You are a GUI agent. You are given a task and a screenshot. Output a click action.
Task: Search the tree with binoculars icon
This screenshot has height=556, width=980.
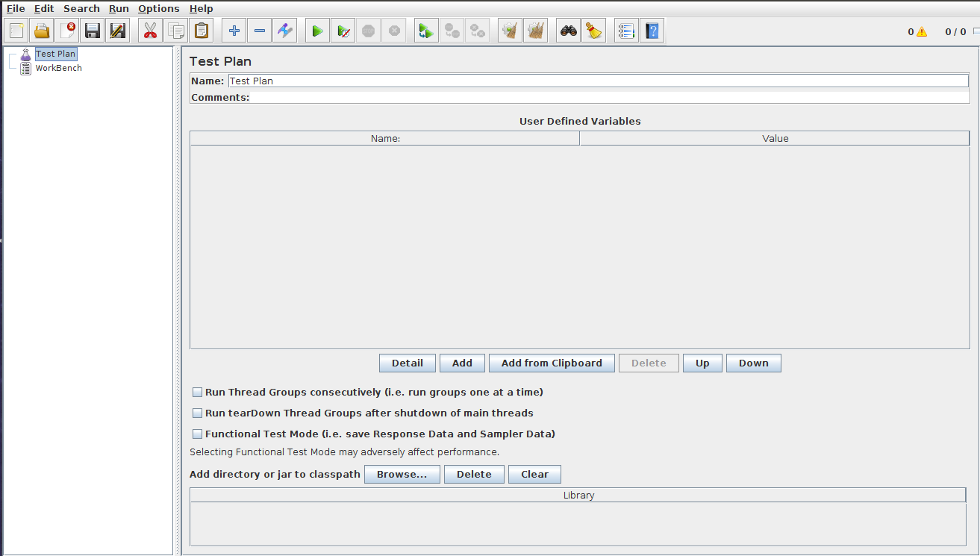click(x=569, y=31)
